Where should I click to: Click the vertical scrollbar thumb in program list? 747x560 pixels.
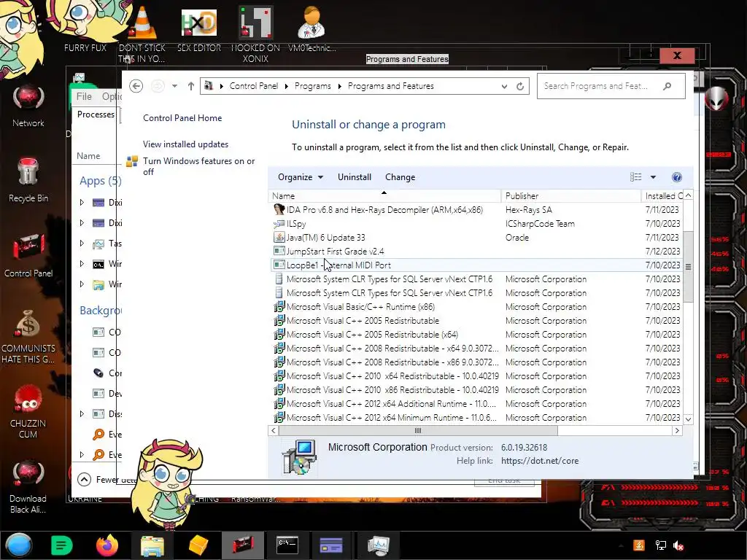pos(688,267)
